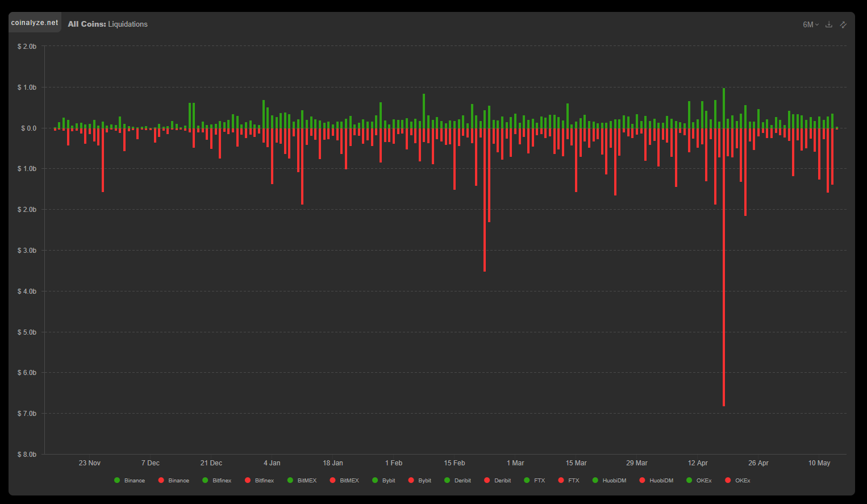Open the 6M timeframe dropdown

[811, 24]
